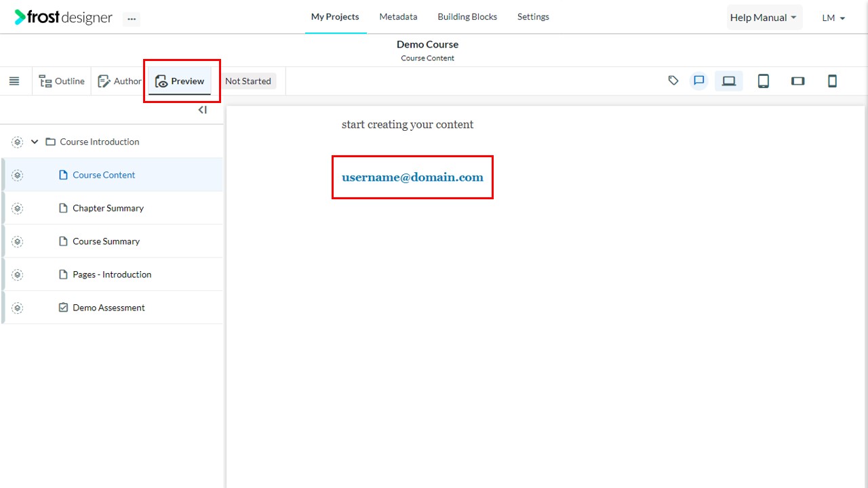Open the Help Manual dropdown
The image size is (868, 488).
click(764, 18)
